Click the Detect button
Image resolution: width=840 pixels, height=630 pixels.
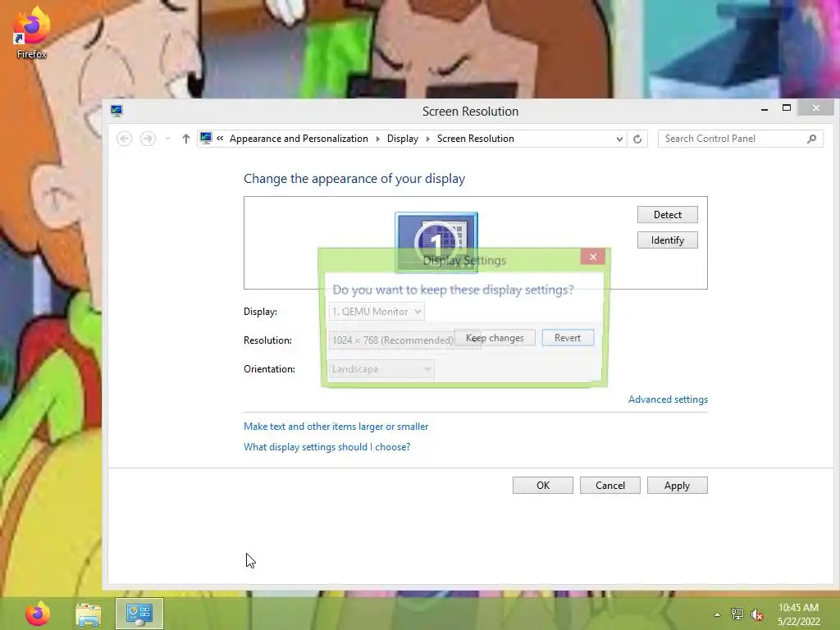pos(668,215)
